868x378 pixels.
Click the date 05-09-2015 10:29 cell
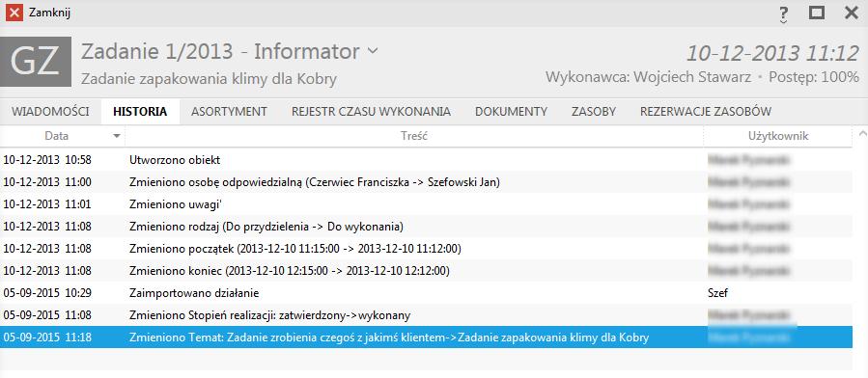click(47, 293)
